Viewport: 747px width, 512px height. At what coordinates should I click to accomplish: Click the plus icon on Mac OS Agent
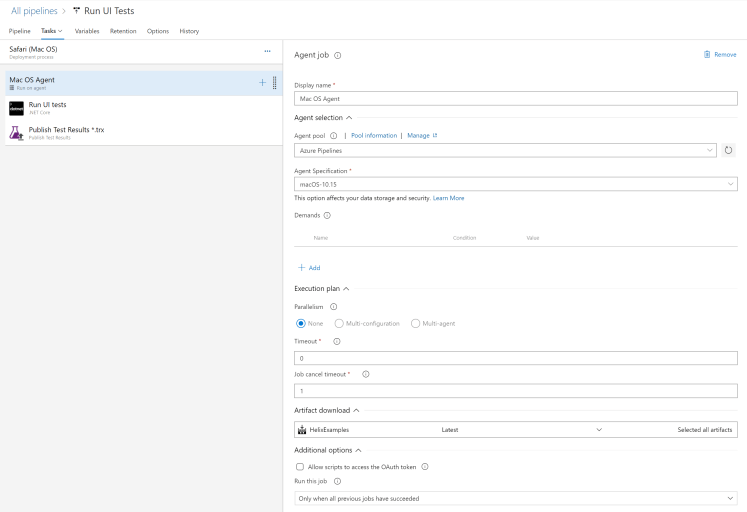pos(262,82)
